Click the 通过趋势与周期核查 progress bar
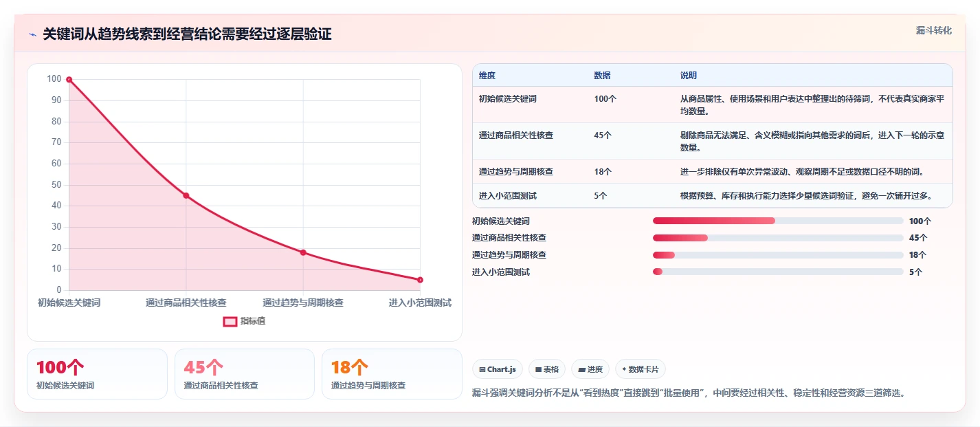 pyautogui.click(x=778, y=255)
